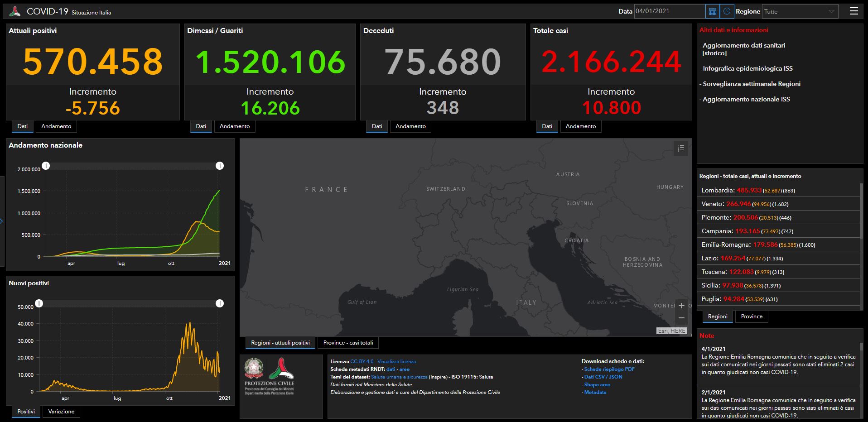
Task: Zoom out on the map
Action: tap(681, 318)
